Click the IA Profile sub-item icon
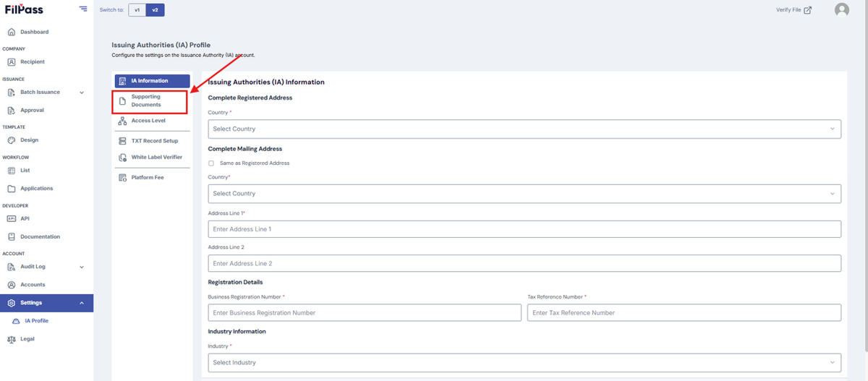 pos(17,320)
